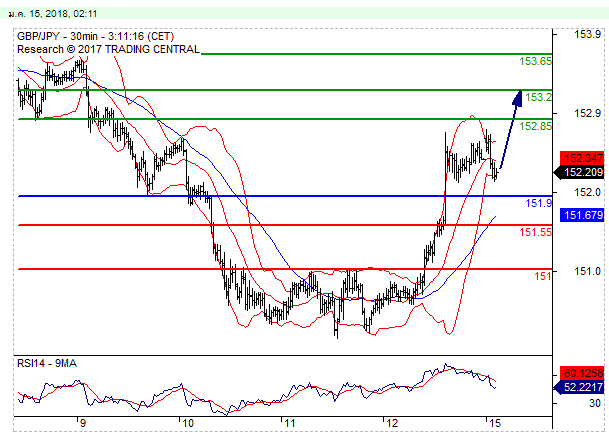Click the 152.85 resistance label

point(535,126)
